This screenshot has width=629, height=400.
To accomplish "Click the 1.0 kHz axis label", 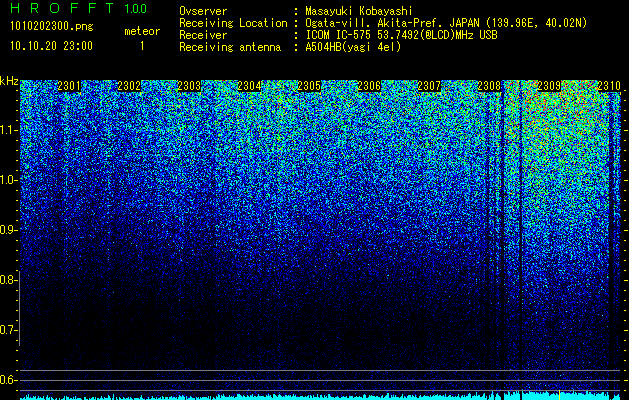I will pyautogui.click(x=7, y=180).
